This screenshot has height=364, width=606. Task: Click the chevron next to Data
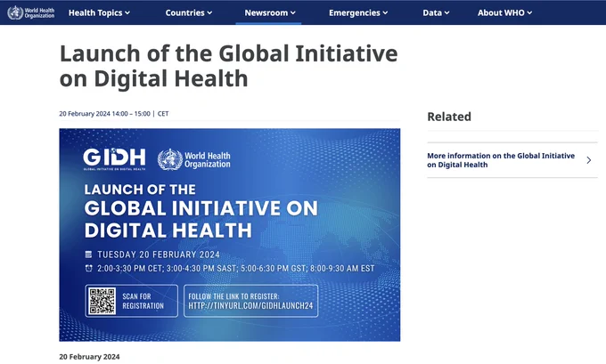446,13
